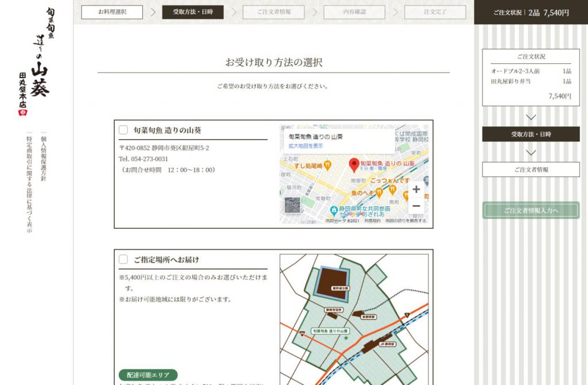Open the 利用規約 link on the map
588x385 pixels.
[x=372, y=221]
